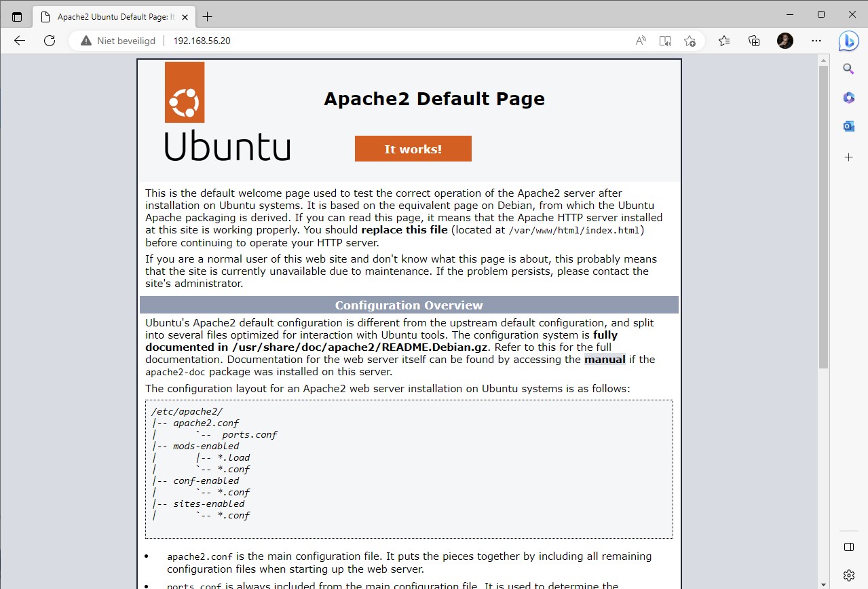Add this page to favorites
This screenshot has height=589, width=868.
(690, 41)
